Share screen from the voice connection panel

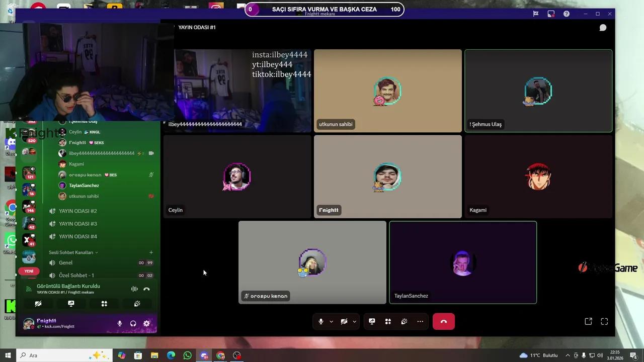coord(71,304)
